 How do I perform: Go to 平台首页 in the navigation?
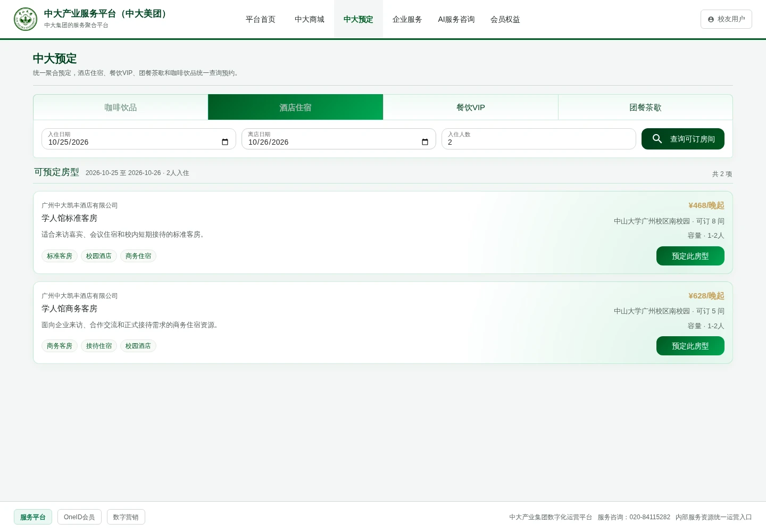point(261,19)
